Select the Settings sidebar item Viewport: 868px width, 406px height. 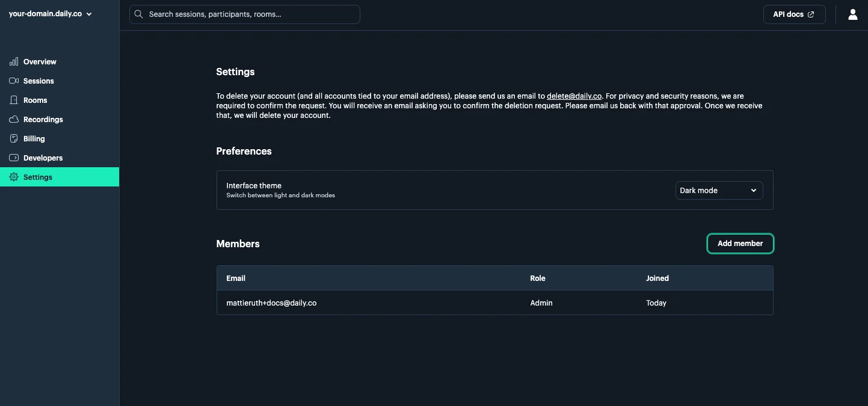pos(60,177)
